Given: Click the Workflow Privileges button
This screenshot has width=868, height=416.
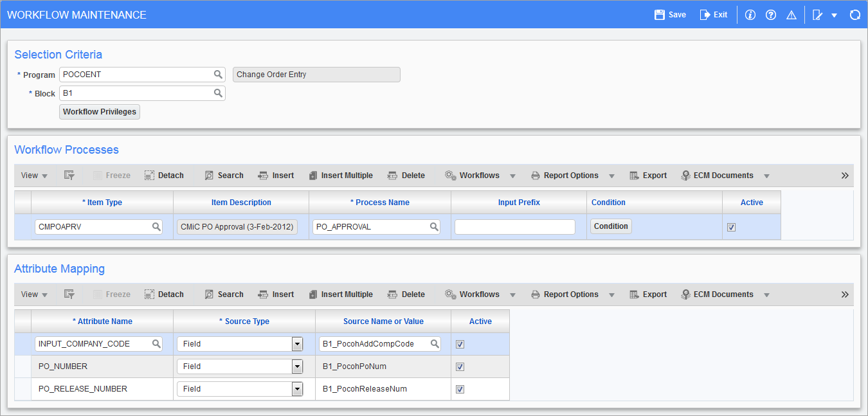Looking at the screenshot, I should coord(99,111).
